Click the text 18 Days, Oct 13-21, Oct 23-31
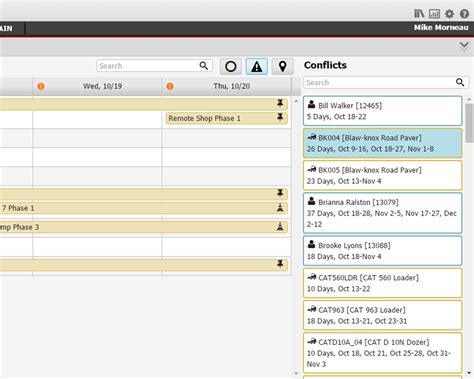 coord(357,321)
